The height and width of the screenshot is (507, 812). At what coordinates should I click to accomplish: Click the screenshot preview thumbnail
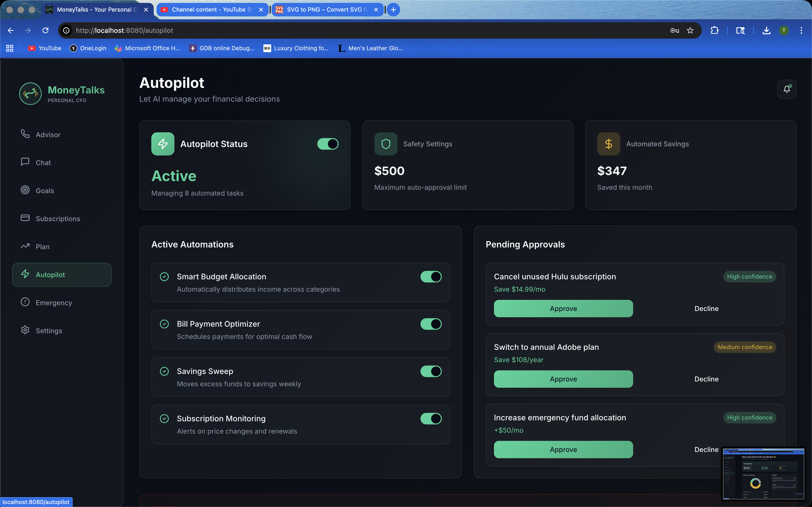coord(763,473)
